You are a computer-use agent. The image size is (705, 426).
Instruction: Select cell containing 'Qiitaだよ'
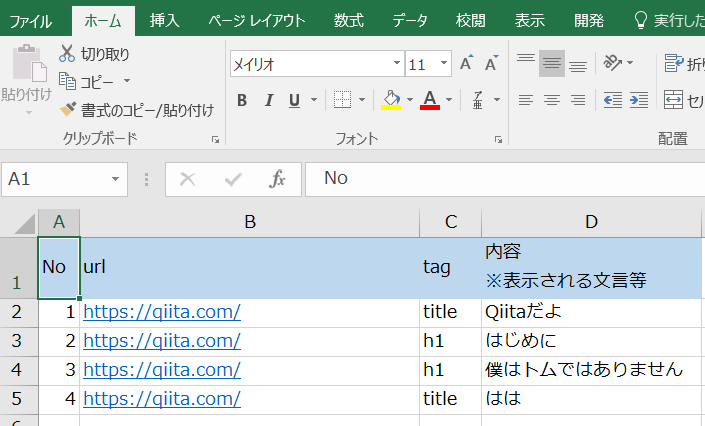point(591,313)
